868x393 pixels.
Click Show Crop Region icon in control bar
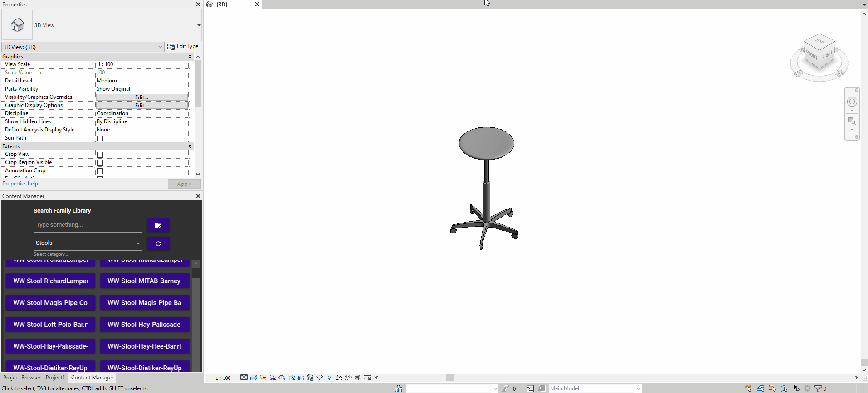[x=301, y=378]
